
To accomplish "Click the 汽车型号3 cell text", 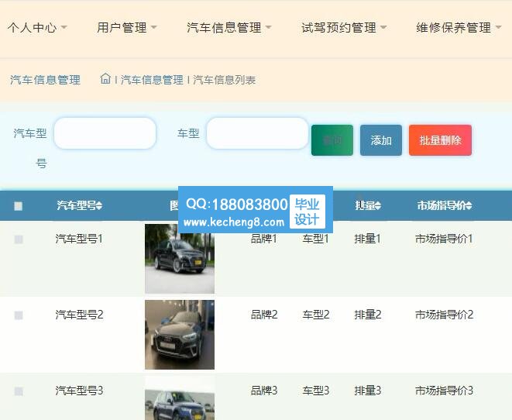I will [x=79, y=391].
